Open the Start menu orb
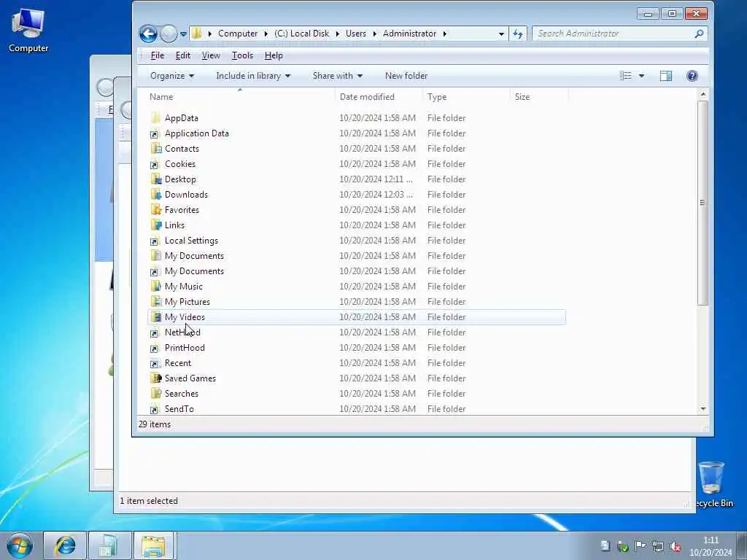 click(20, 545)
